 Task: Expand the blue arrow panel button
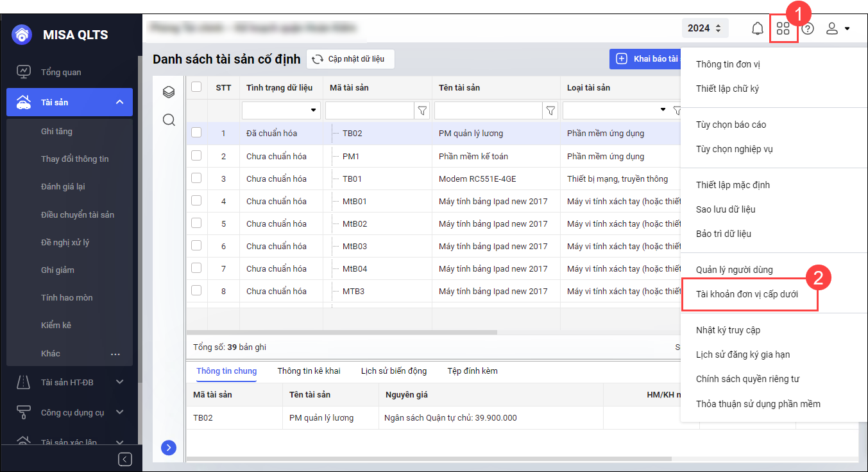[x=169, y=448]
